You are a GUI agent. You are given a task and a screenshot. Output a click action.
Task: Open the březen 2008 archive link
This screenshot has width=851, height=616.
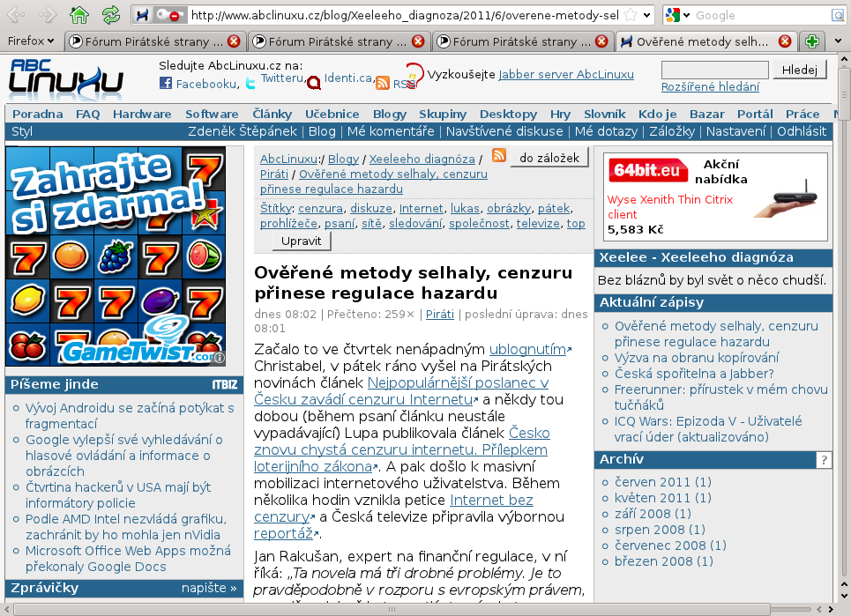[664, 561]
